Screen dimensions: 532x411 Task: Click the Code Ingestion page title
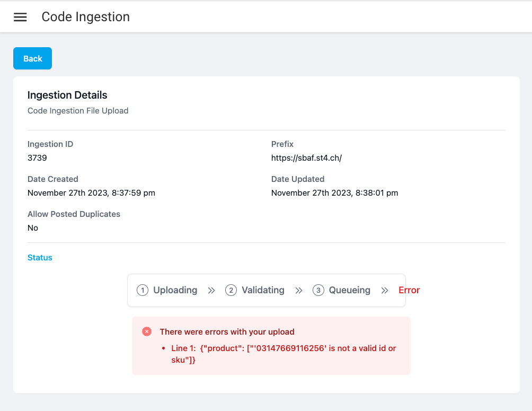coord(86,17)
